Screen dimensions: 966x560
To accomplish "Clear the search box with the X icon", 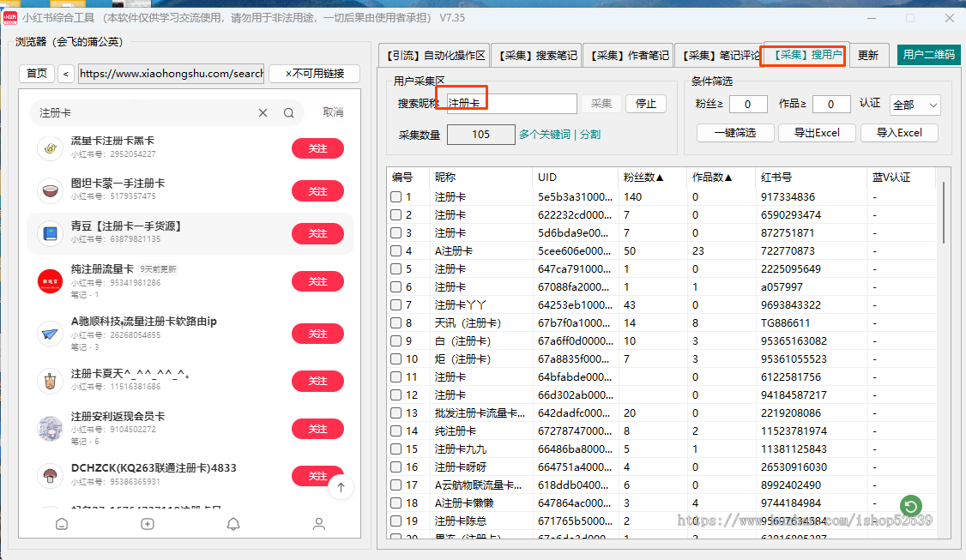I will (263, 113).
